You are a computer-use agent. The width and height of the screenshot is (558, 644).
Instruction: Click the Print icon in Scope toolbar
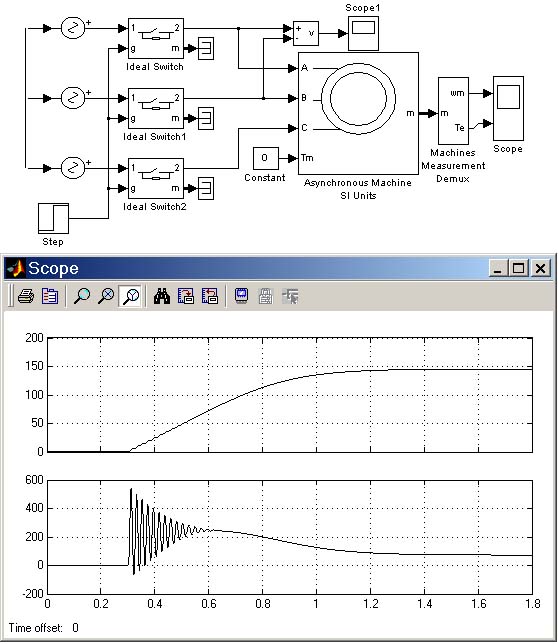tap(26, 296)
